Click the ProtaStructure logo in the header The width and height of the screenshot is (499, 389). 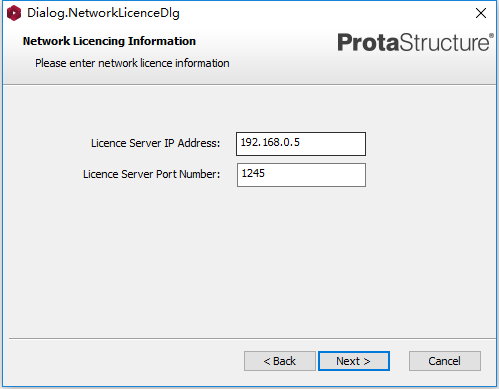415,43
